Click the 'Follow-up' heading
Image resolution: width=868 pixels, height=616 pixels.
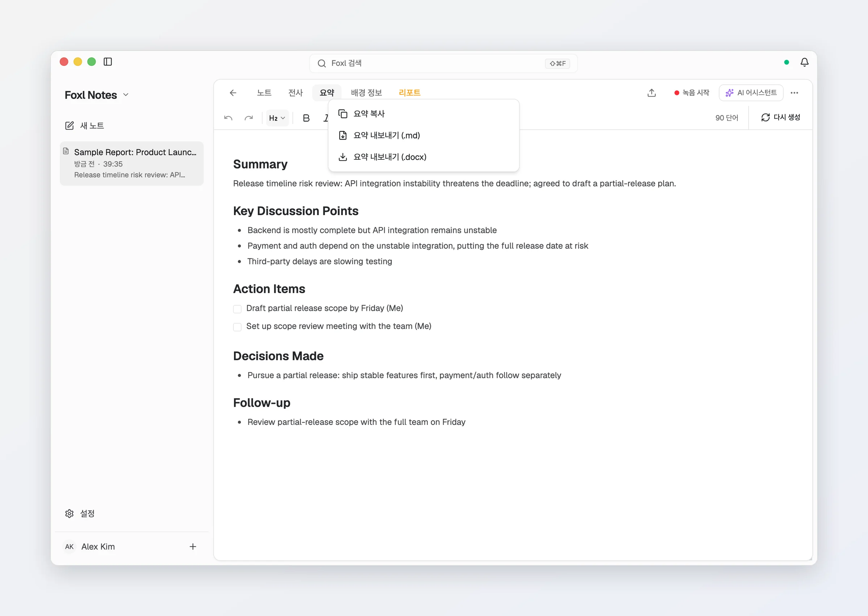[261, 403]
